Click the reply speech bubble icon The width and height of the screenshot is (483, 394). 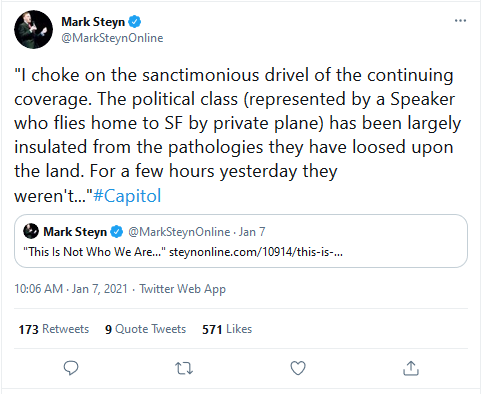71,368
